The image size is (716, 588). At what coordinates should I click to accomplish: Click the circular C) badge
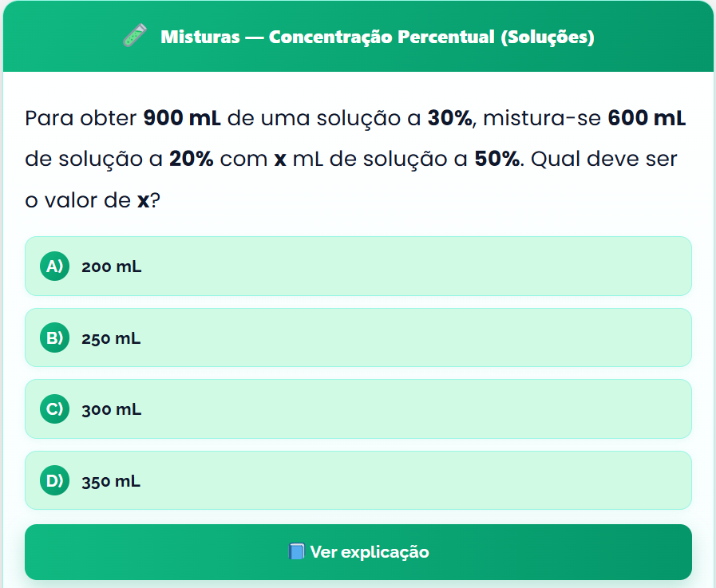[54, 409]
